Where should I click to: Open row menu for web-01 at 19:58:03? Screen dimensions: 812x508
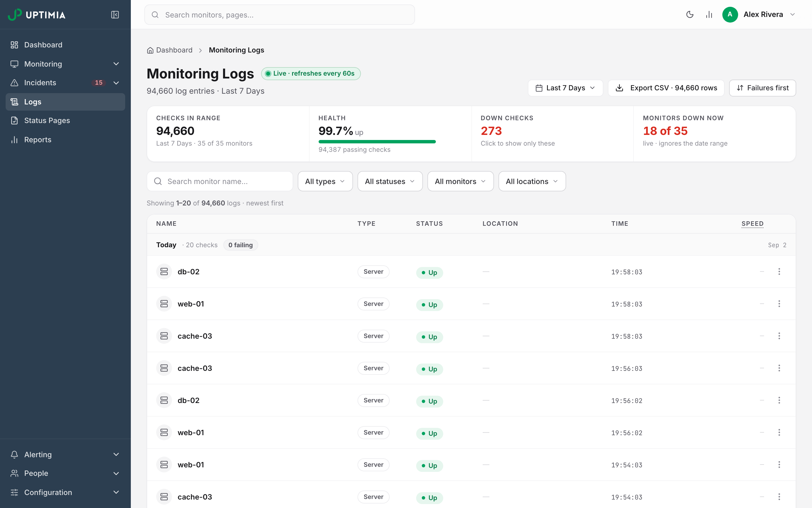(x=779, y=304)
